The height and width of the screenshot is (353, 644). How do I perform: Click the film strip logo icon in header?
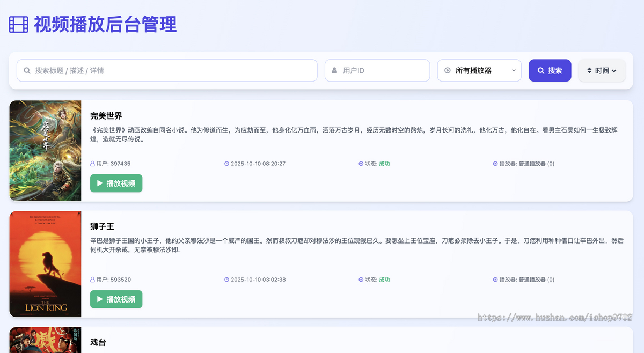(x=19, y=25)
